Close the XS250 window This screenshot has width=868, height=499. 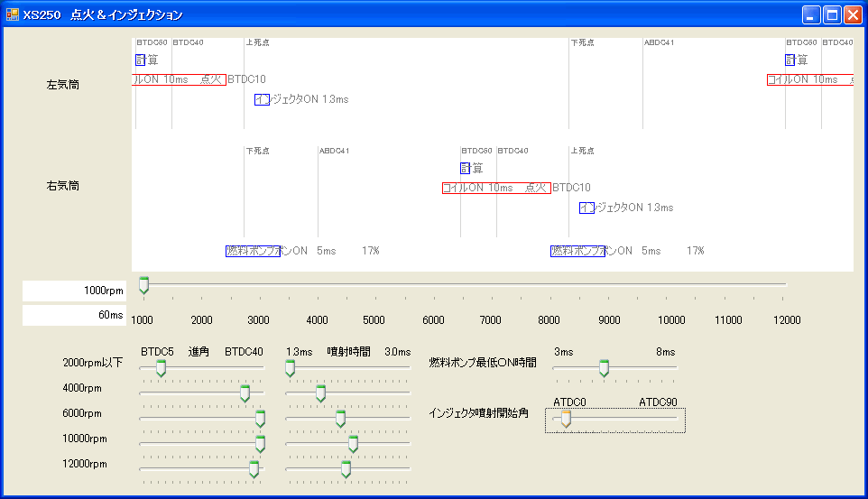[x=853, y=15]
